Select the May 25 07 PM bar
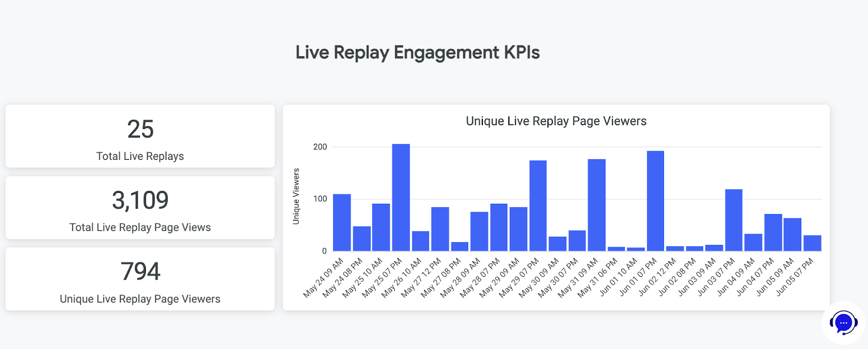Viewport: 868px width, 349px height. click(x=401, y=198)
